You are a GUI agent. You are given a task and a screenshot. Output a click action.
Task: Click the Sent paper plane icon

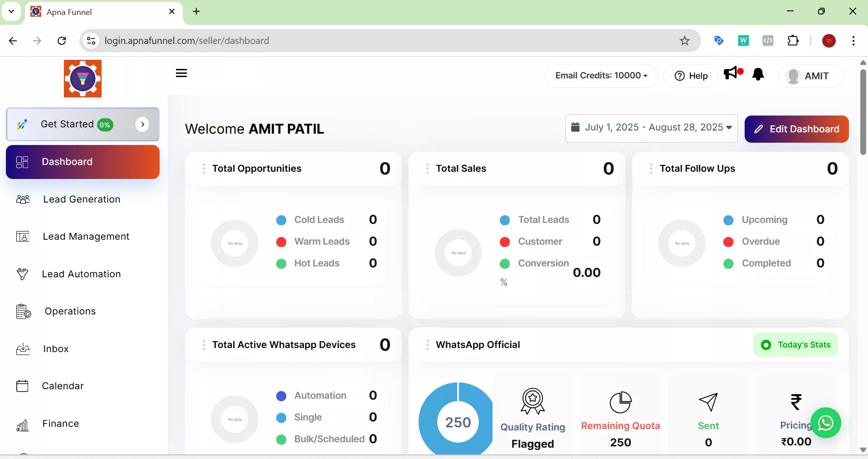pos(708,402)
